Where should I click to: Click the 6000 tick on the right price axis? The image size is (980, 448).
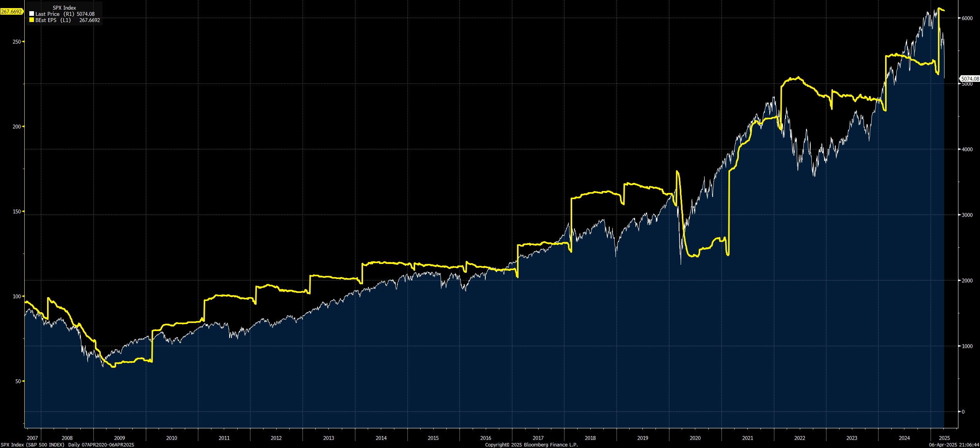(967, 18)
